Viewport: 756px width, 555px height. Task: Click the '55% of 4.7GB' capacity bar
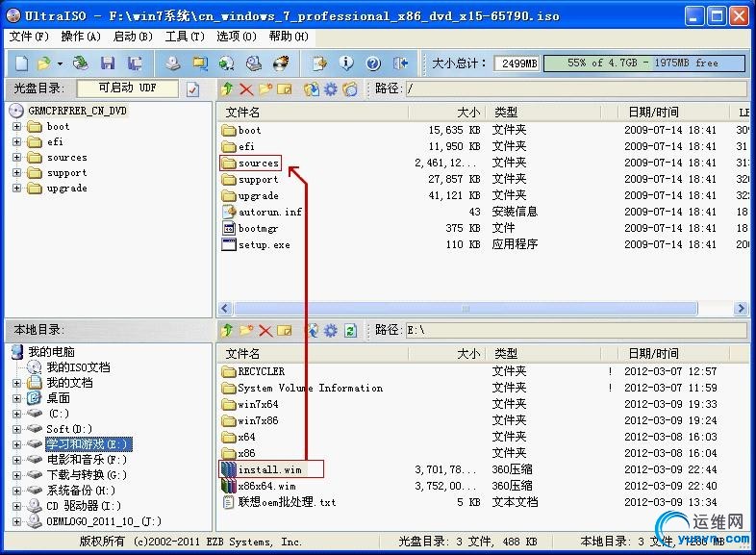tap(644, 63)
